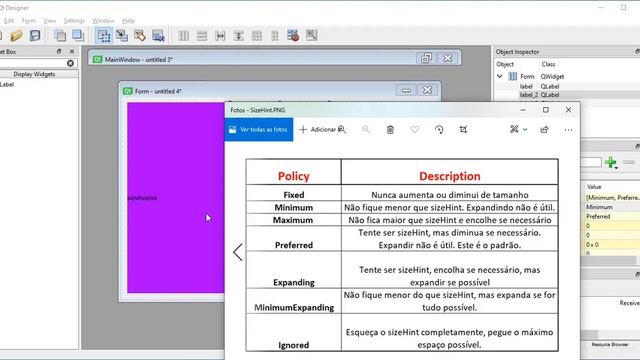Image resolution: width=640 pixels, height=360 pixels.
Task: Click the Value column header in Property Editor
Action: click(594, 187)
